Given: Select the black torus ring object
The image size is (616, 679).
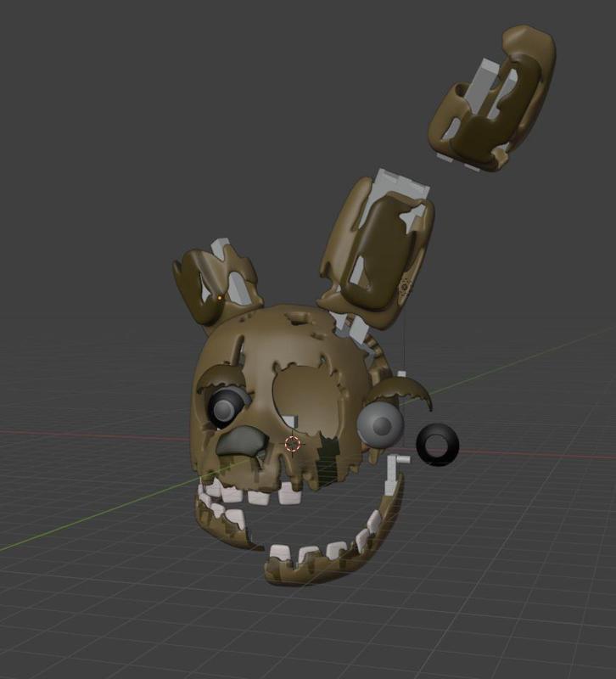Looking at the screenshot, I should [437, 445].
